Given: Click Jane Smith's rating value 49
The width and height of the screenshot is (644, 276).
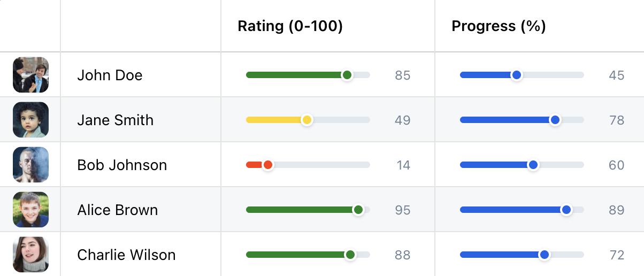Looking at the screenshot, I should (x=403, y=120).
